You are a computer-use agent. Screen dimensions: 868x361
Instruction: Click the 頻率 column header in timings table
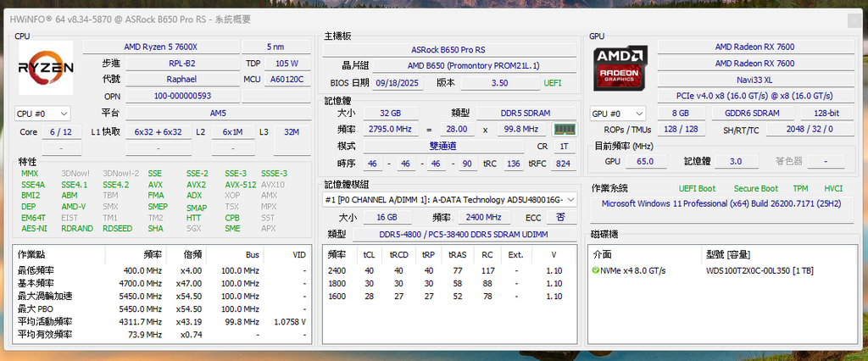(x=337, y=253)
